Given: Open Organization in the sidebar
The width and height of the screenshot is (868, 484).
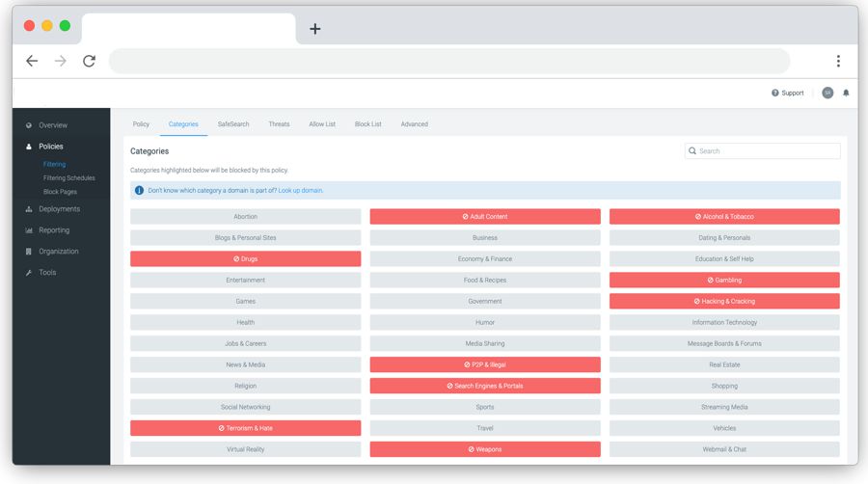Looking at the screenshot, I should 58,251.
